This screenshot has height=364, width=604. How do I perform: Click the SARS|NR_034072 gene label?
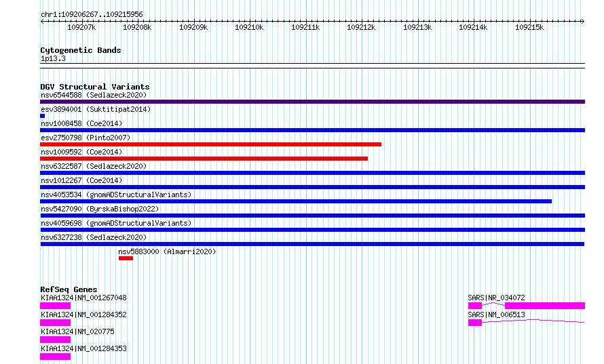(x=497, y=298)
